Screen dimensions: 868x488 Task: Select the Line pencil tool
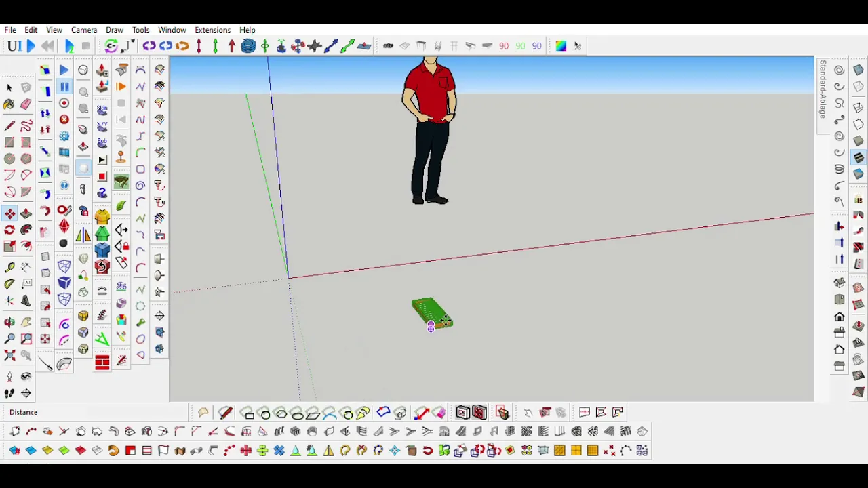[x=9, y=126]
